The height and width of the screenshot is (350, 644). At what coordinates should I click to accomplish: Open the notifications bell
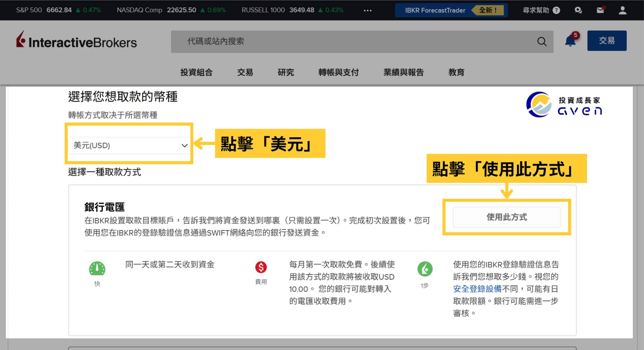pyautogui.click(x=570, y=41)
